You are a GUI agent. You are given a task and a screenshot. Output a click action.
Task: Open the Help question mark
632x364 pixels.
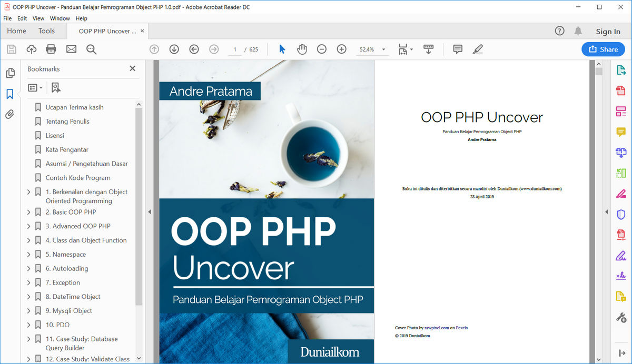tap(560, 31)
